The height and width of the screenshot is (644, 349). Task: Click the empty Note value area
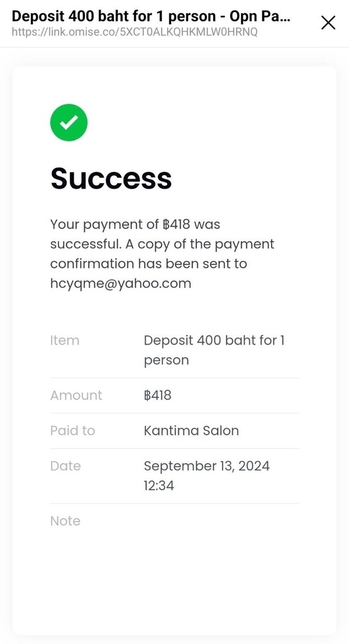point(221,521)
